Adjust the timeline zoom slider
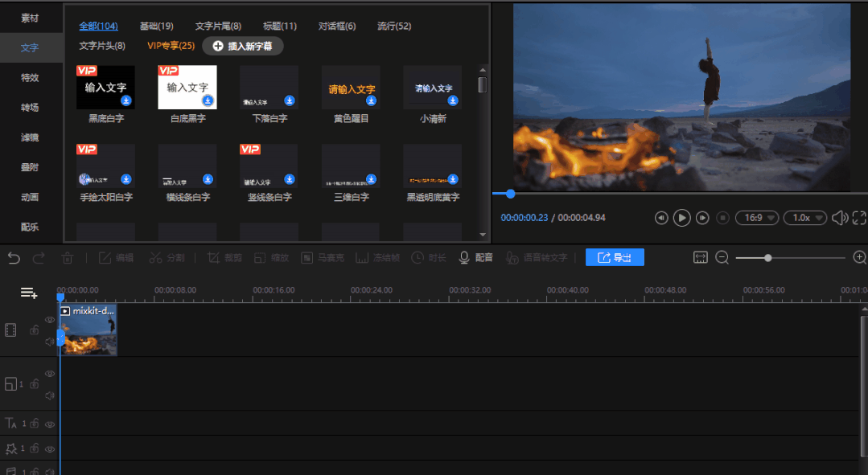The height and width of the screenshot is (475, 868). pyautogui.click(x=768, y=258)
